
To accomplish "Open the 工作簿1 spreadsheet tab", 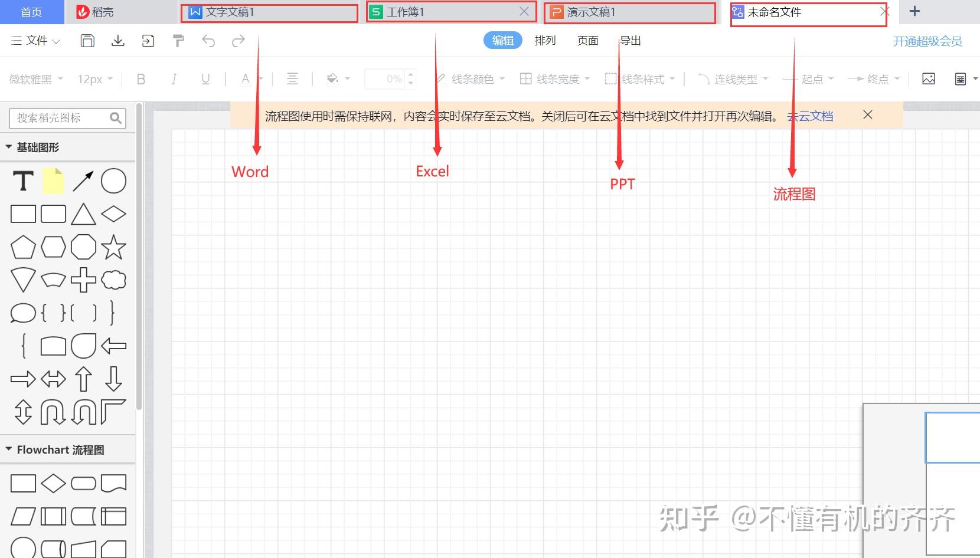I will click(452, 12).
